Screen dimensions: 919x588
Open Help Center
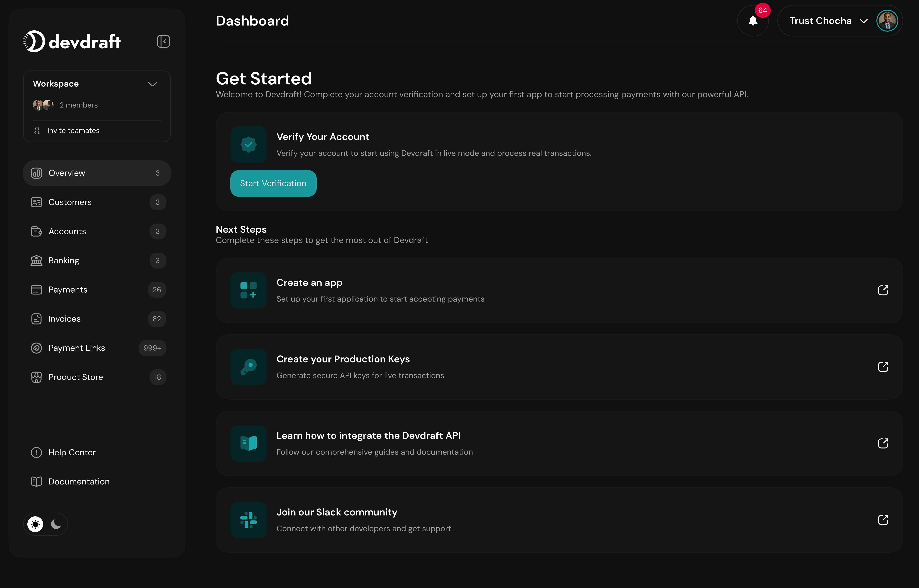(72, 453)
